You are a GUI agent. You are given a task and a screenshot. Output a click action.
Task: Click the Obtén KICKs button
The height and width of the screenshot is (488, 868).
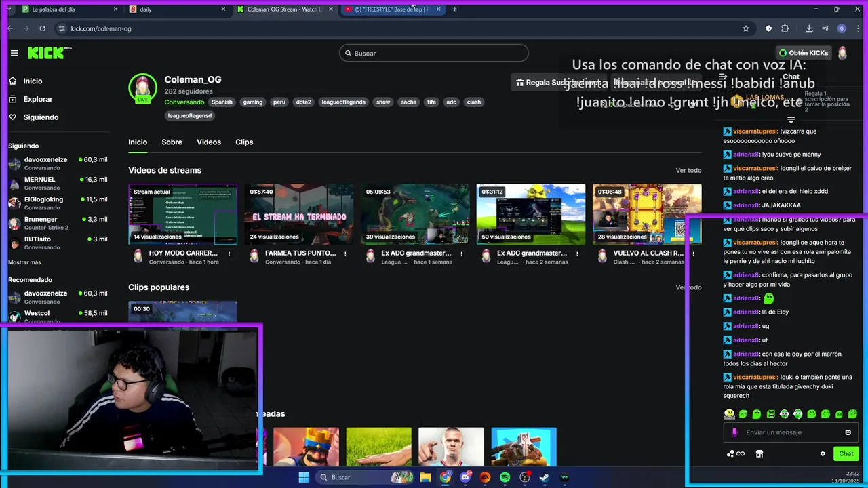coord(804,53)
